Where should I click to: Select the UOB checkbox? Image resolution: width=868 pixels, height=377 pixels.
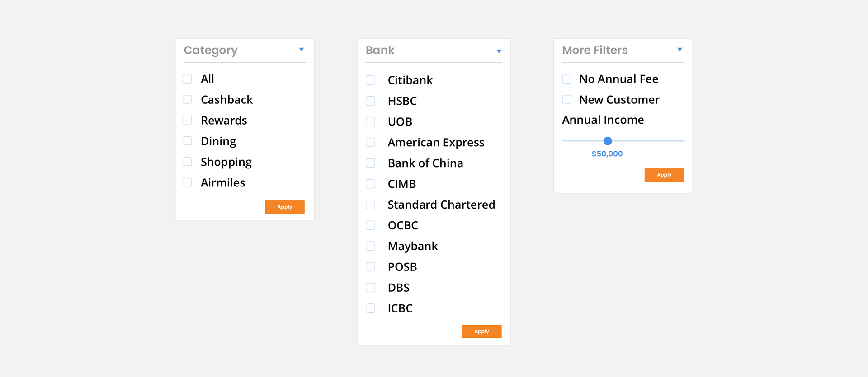pos(370,121)
